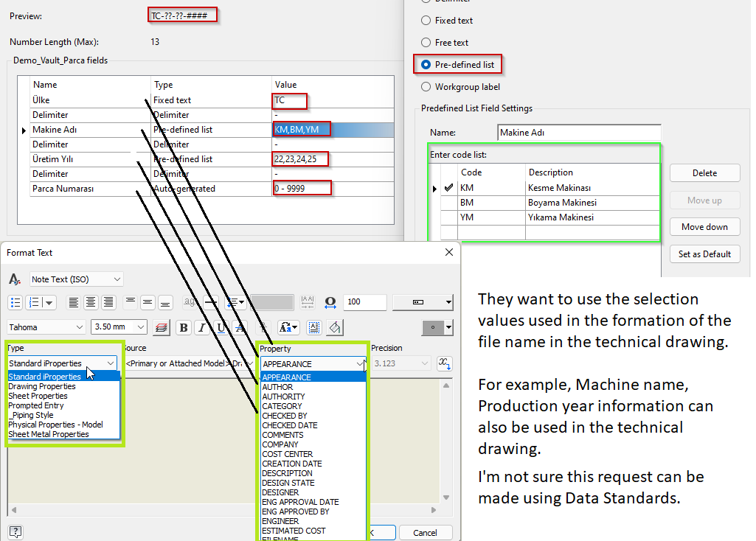Click the Set as Default button
The image size is (756, 541).
click(704, 254)
